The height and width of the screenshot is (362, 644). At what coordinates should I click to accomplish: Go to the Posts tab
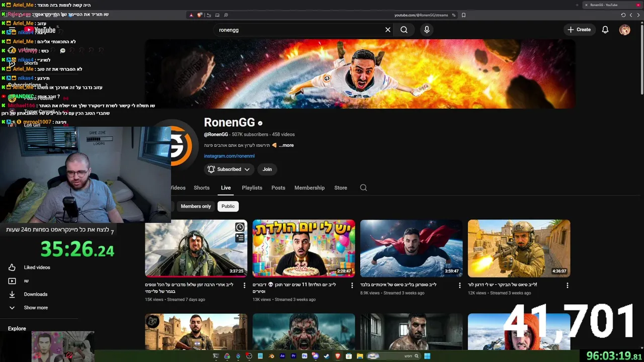click(278, 188)
